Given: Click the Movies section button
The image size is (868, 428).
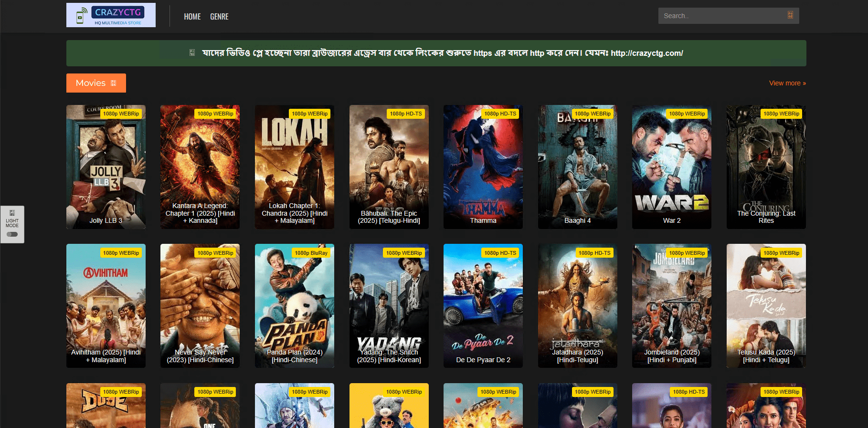Looking at the screenshot, I should point(91,83).
